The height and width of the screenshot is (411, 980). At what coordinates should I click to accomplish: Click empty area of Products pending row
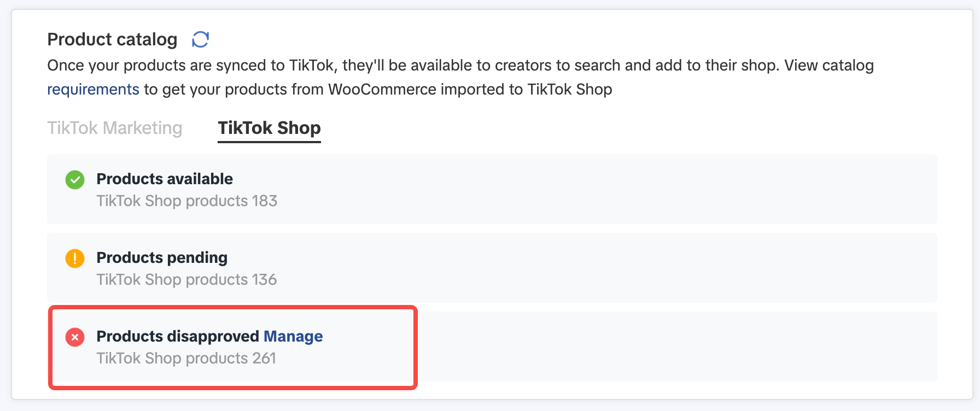click(x=602, y=268)
